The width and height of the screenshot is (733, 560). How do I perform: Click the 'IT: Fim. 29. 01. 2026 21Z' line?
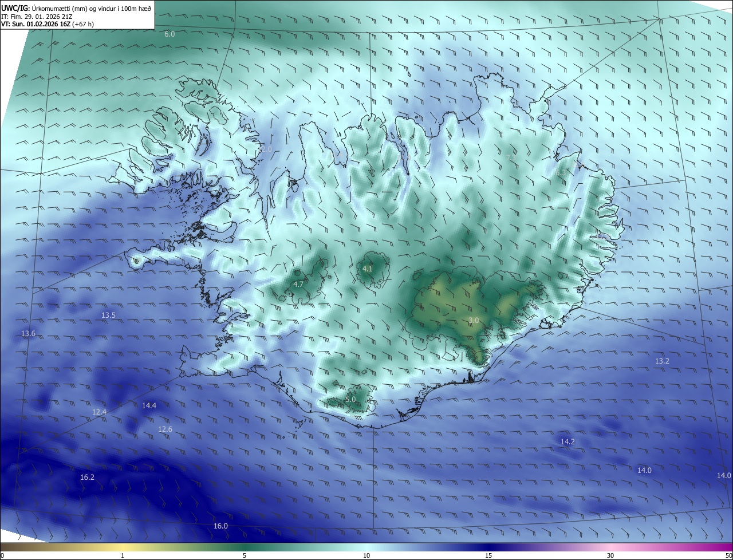[37, 17]
